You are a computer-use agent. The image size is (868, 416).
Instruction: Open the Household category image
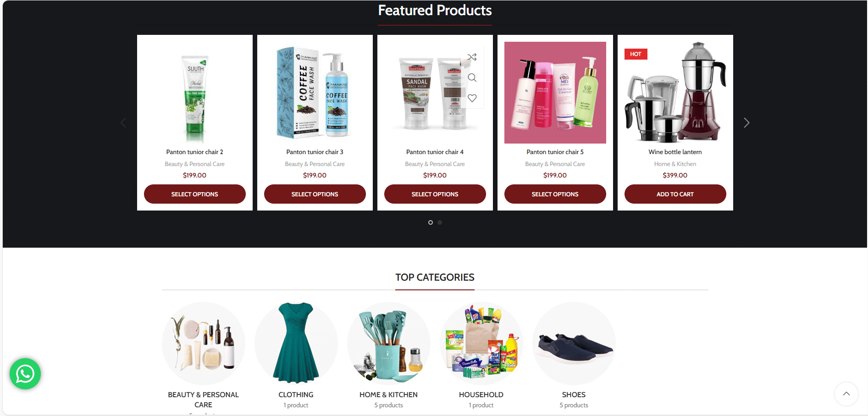pos(481,343)
